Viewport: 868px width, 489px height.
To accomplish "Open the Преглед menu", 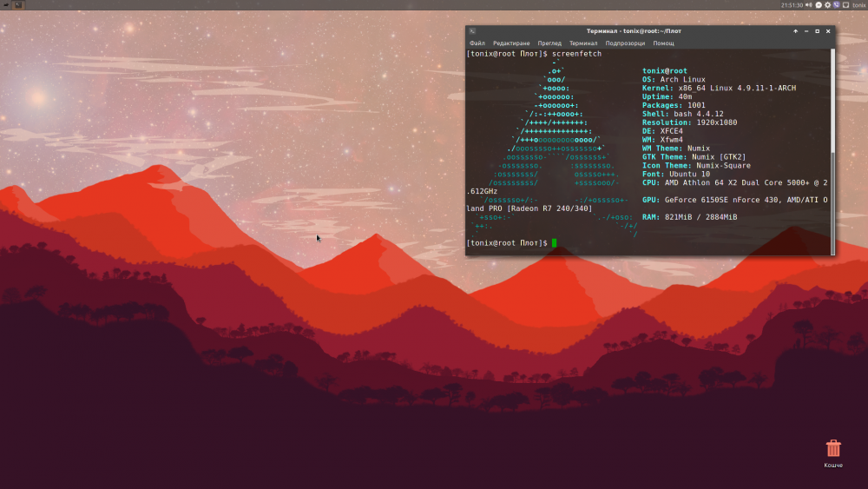I will point(549,43).
